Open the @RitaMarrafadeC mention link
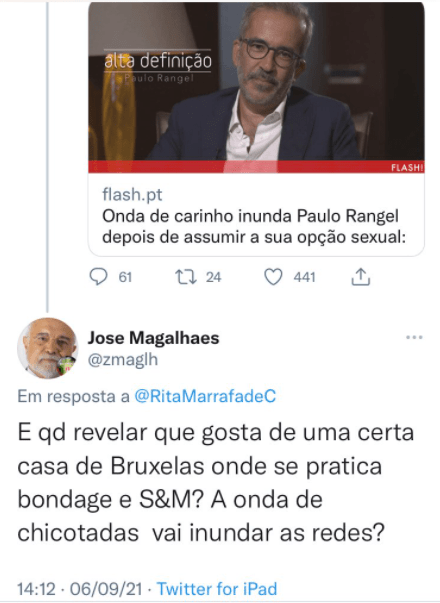 205,396
